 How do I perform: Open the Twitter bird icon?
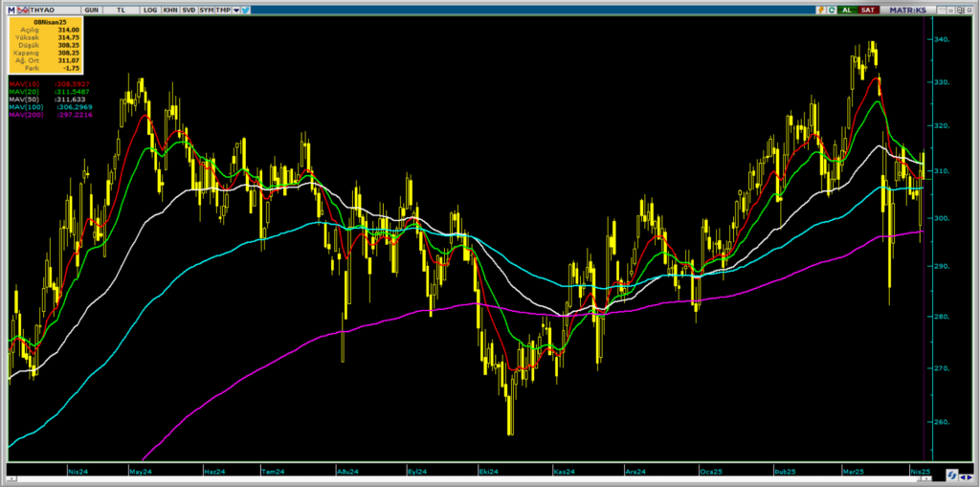coord(246,9)
